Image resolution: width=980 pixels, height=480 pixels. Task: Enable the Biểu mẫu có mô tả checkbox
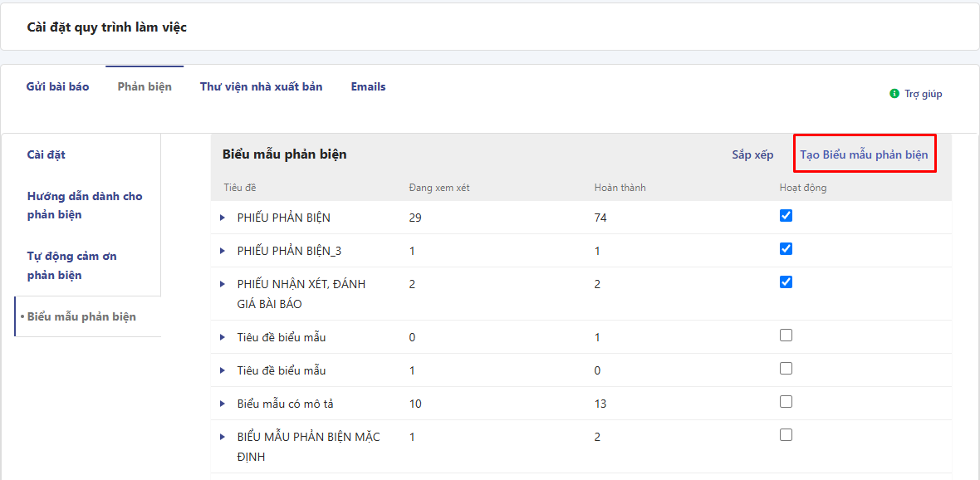pos(786,402)
